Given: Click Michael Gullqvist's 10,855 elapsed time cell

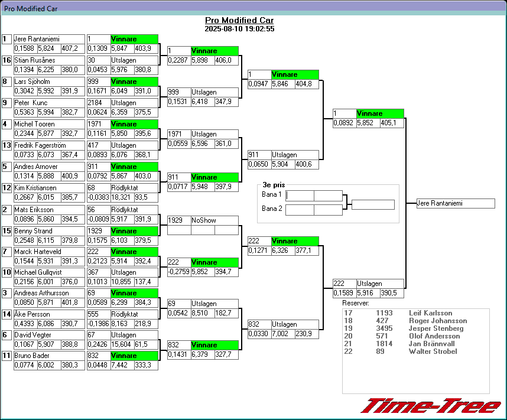Looking at the screenshot, I should coord(122,282).
